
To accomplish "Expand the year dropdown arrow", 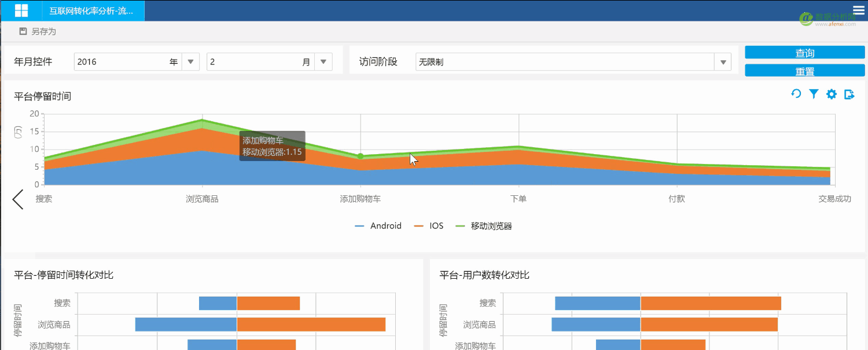I will click(x=190, y=62).
